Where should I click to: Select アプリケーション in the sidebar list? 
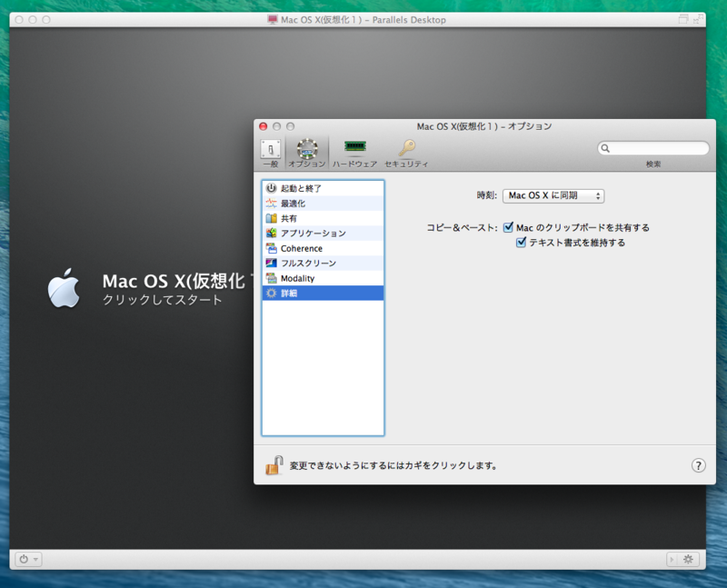click(323, 234)
